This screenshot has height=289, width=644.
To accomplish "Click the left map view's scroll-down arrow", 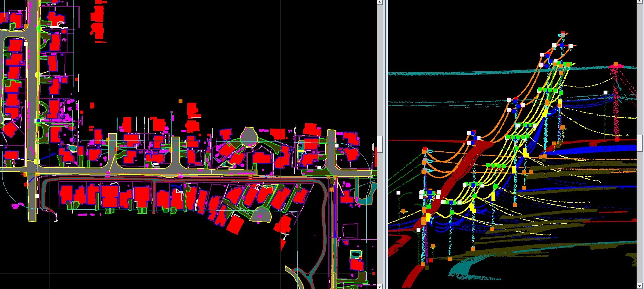I will click(380, 287).
